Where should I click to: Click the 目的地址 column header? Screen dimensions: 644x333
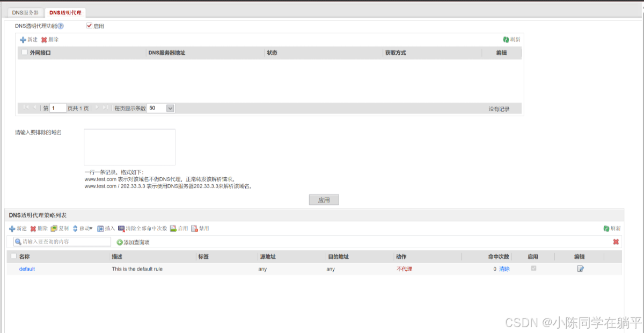(x=339, y=257)
